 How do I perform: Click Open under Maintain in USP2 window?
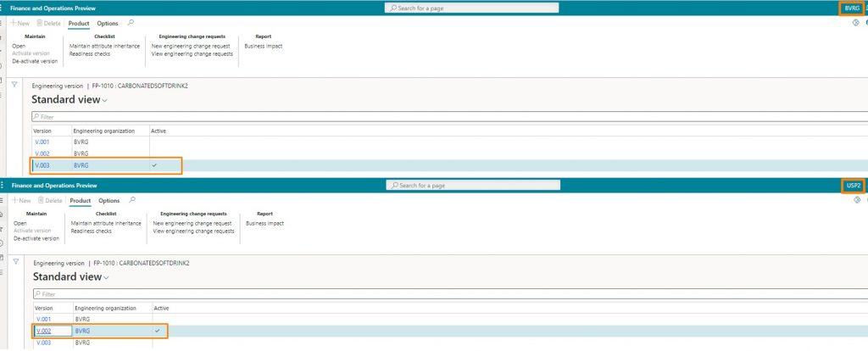20,223
